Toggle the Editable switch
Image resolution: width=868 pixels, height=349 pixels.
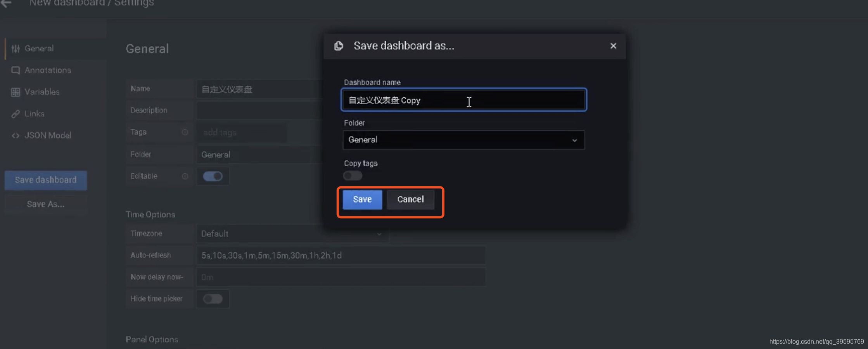[213, 176]
